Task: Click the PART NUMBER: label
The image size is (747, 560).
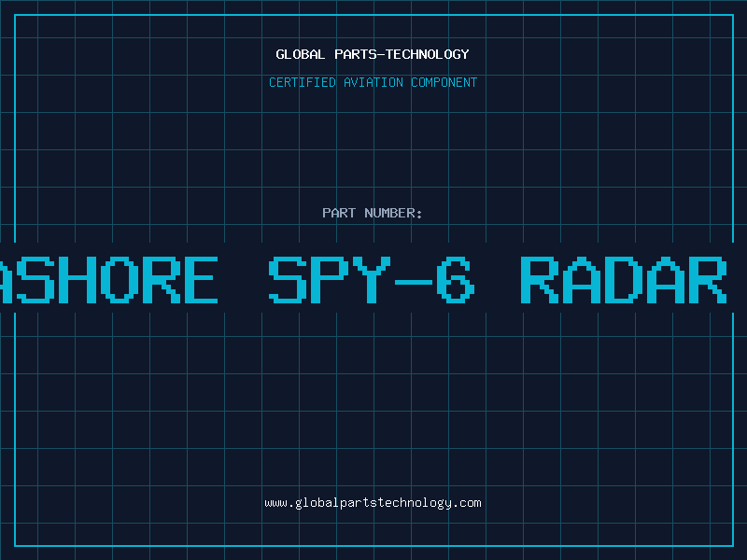Action: coord(373,213)
